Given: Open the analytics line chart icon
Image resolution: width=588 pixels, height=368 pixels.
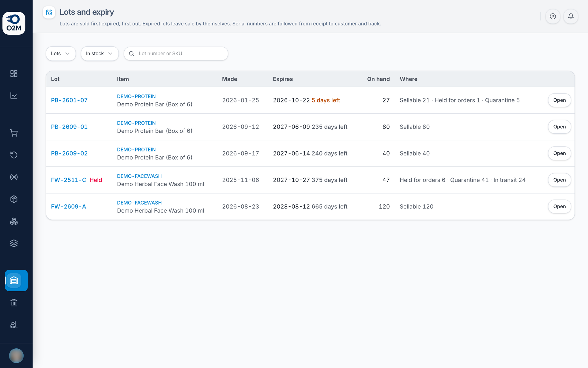Looking at the screenshot, I should [x=14, y=96].
